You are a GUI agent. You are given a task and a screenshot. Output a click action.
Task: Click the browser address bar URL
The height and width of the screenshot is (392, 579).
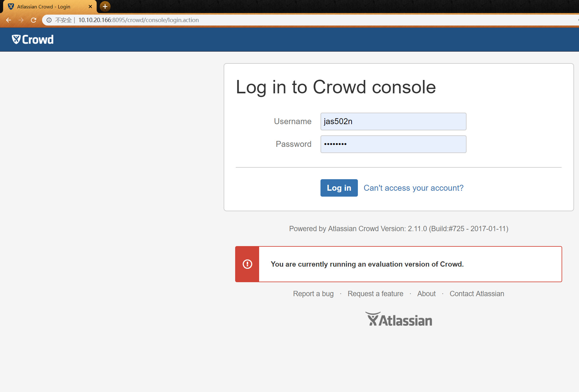click(139, 20)
